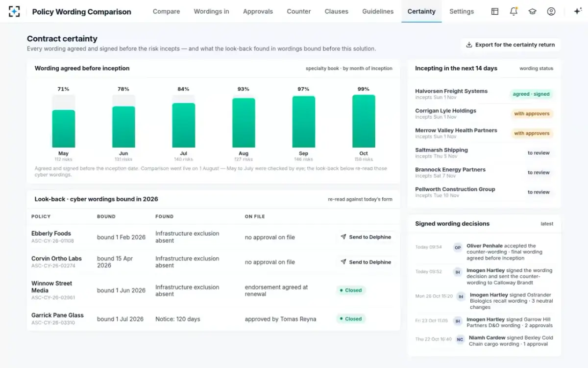
Task: Click Niamh Cardew's NC avatar
Action: [460, 340]
